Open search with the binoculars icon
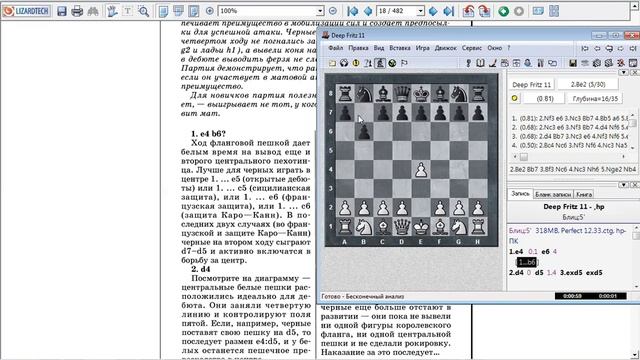 coord(93,11)
